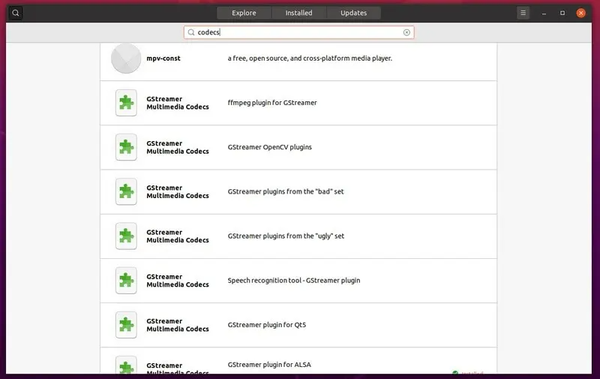This screenshot has height=379, width=600.
Task: Click the puzzle icon for Speech recognition plugin
Action: pos(126,280)
